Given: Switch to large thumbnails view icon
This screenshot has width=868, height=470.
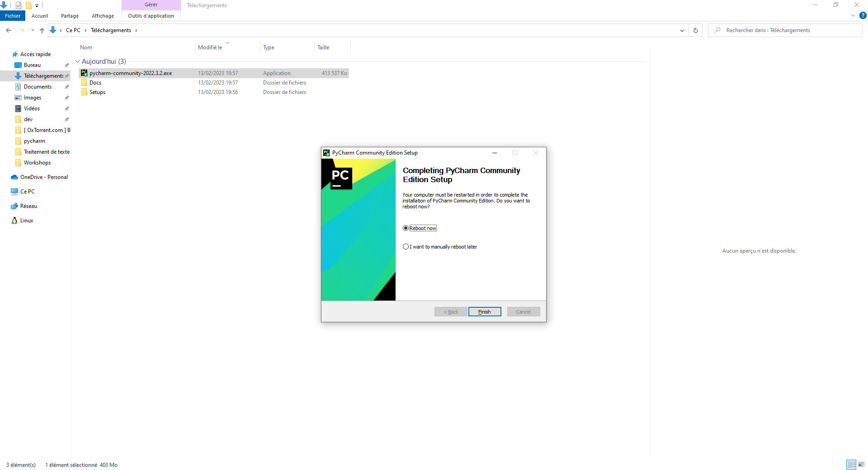Looking at the screenshot, I should [861, 465].
